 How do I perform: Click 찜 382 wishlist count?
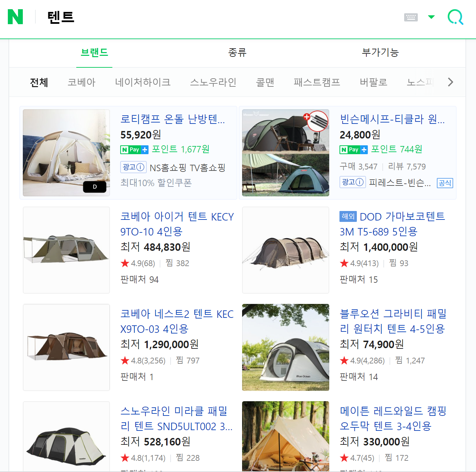(x=177, y=263)
